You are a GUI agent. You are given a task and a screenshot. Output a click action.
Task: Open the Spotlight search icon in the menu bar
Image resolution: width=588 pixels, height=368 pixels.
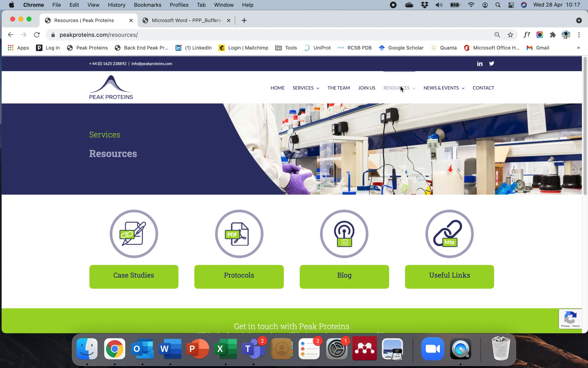[498, 5]
